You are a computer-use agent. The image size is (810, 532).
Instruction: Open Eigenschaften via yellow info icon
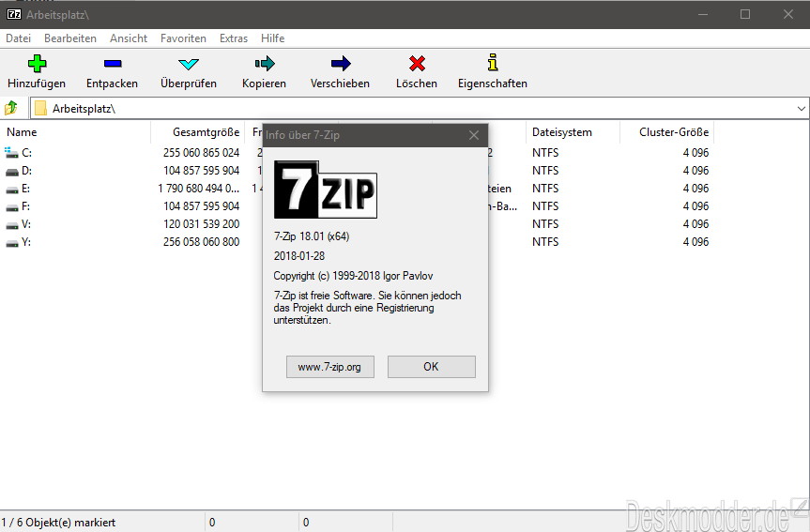click(x=493, y=63)
